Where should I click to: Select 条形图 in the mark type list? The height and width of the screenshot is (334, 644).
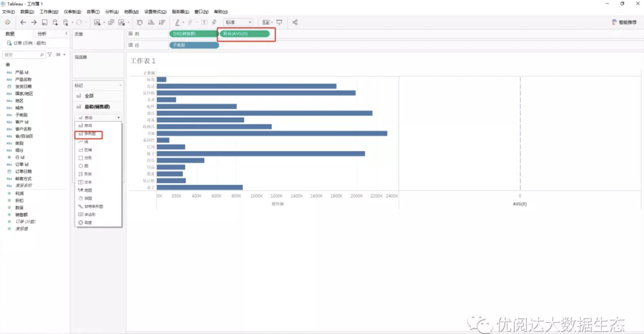coord(98,134)
